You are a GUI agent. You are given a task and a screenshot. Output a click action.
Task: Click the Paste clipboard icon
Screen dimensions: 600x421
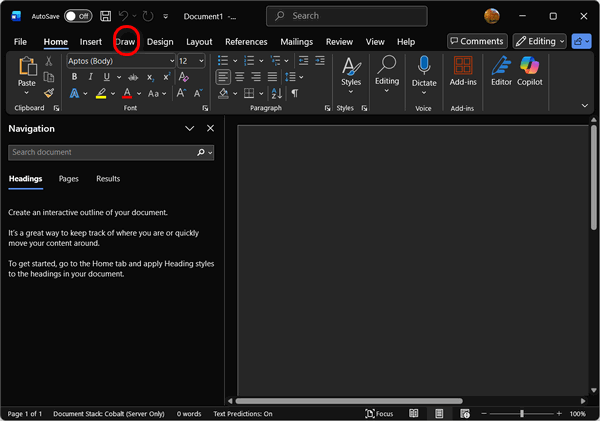pos(27,67)
